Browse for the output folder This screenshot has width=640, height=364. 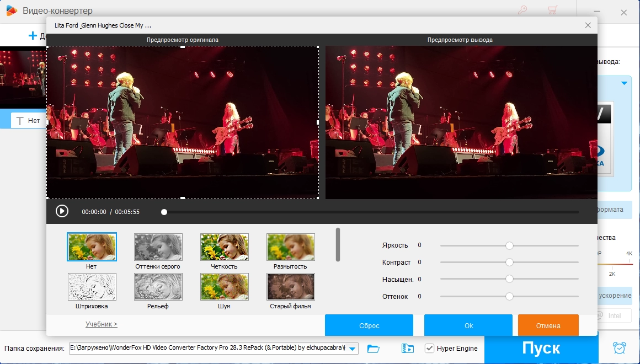[374, 349]
